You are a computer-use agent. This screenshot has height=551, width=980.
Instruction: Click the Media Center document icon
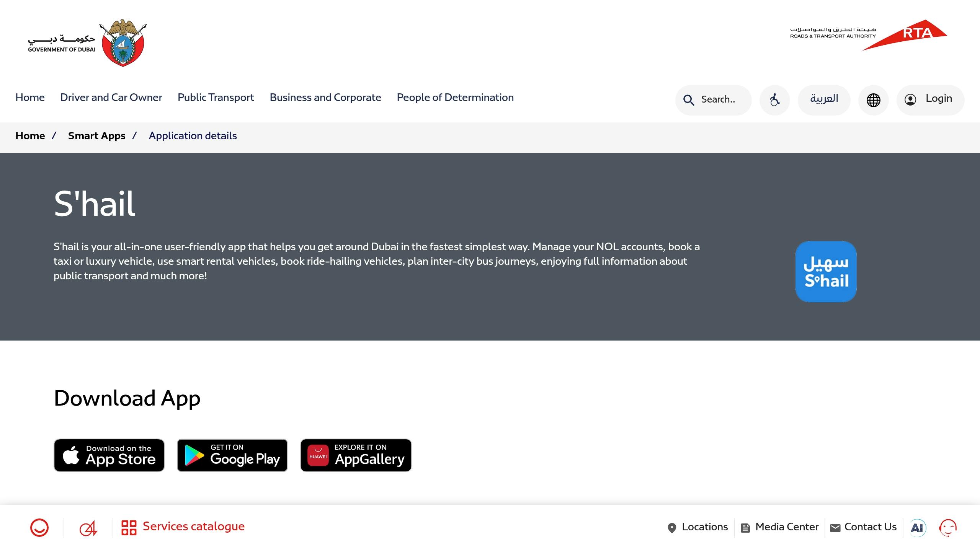coord(745,528)
